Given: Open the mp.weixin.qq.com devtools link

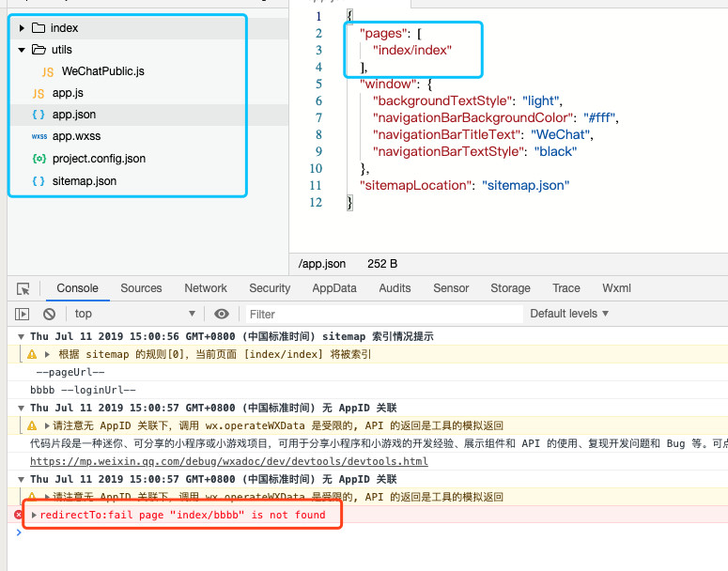Looking at the screenshot, I should pyautogui.click(x=228, y=461).
